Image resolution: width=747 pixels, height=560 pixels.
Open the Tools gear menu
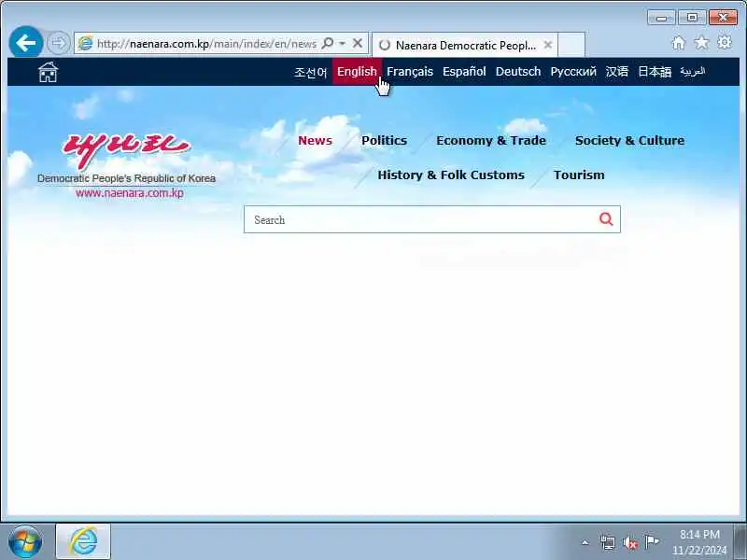(x=725, y=42)
